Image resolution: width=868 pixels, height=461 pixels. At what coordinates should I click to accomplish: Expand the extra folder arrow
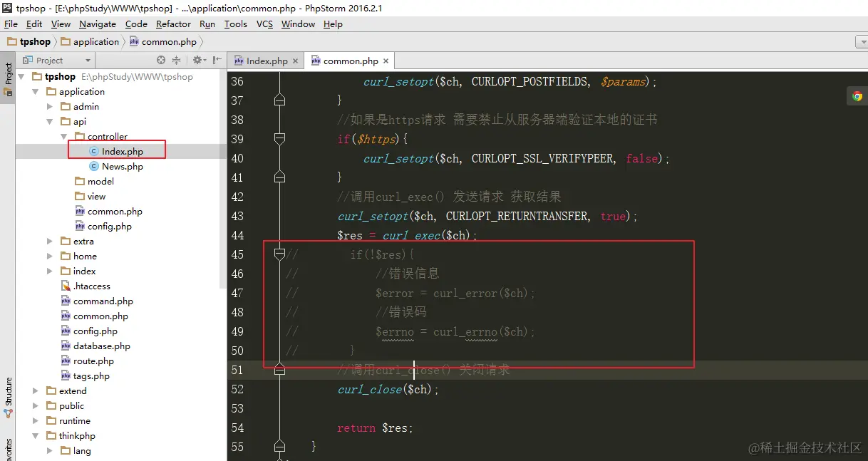pos(50,242)
